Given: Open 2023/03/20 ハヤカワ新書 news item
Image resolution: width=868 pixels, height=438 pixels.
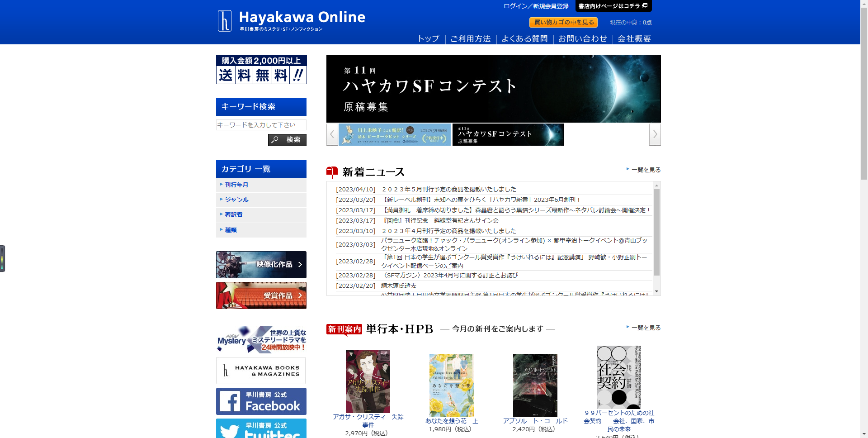Looking at the screenshot, I should tap(481, 200).
